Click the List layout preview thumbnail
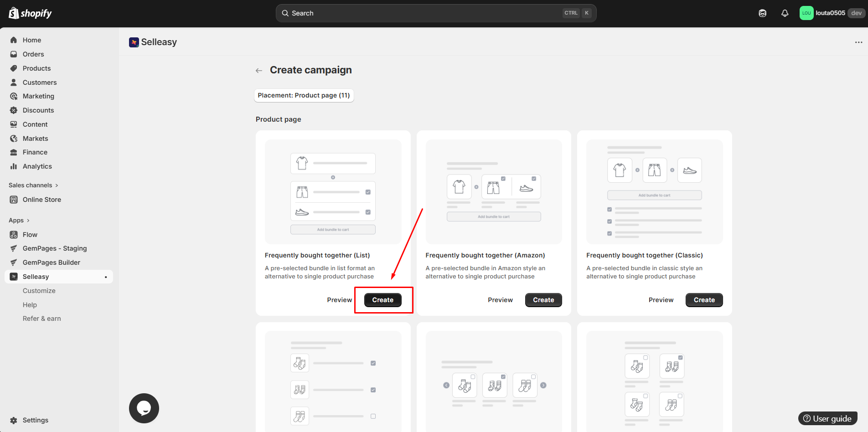 [333, 192]
